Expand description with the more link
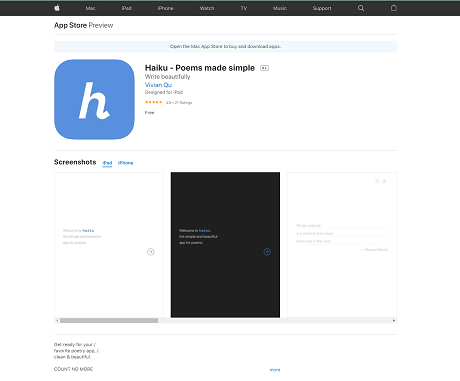 point(275,370)
